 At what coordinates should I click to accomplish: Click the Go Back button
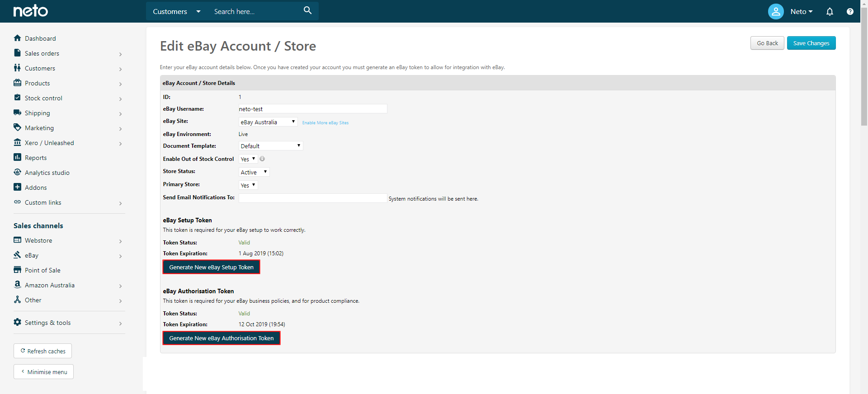(x=767, y=43)
